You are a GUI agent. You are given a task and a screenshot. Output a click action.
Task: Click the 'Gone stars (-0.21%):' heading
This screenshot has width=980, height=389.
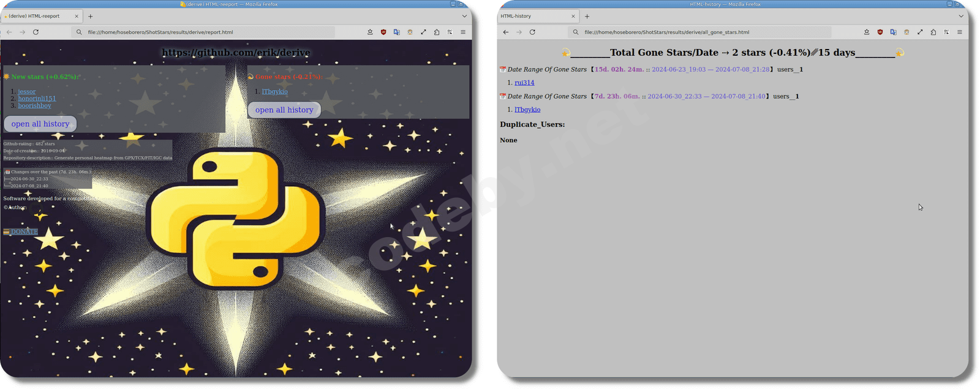click(288, 77)
